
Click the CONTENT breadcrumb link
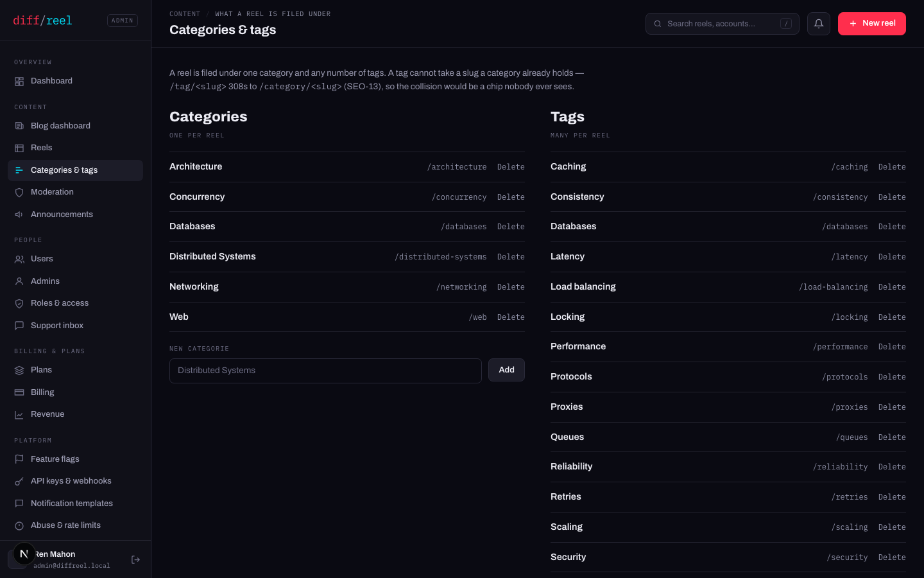[x=185, y=13]
